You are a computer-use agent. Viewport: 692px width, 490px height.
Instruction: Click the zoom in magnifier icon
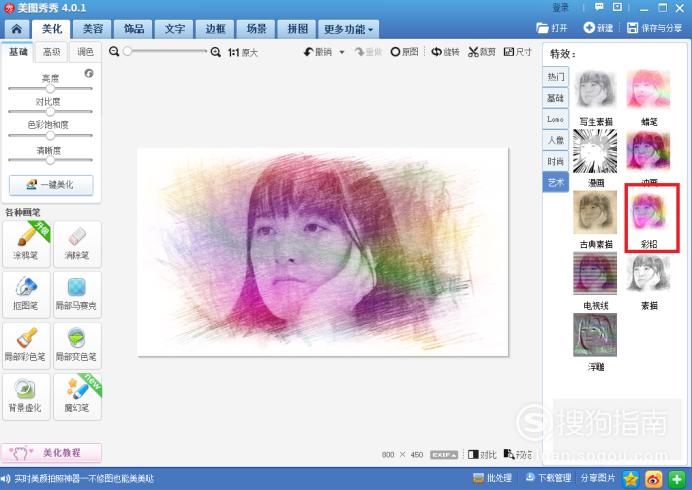tap(215, 52)
